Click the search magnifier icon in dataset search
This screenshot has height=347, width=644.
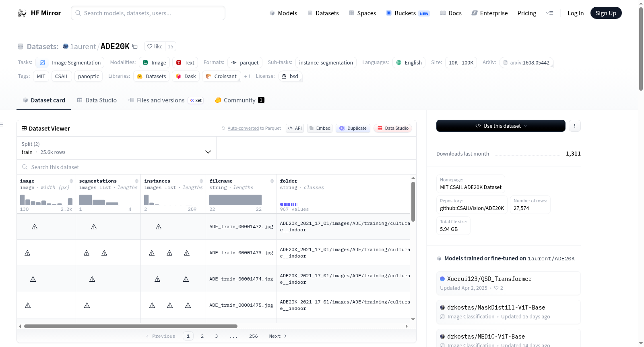pyautogui.click(x=25, y=167)
